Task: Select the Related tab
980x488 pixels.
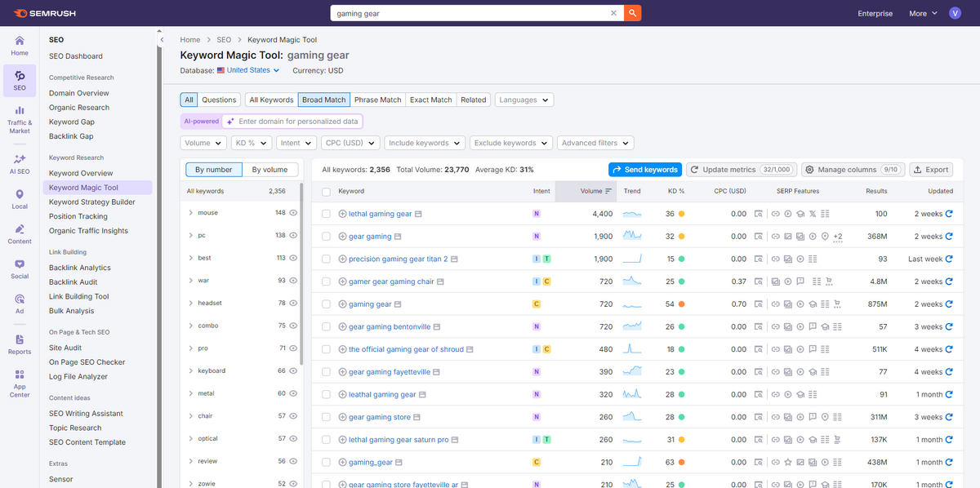Action: (473, 100)
